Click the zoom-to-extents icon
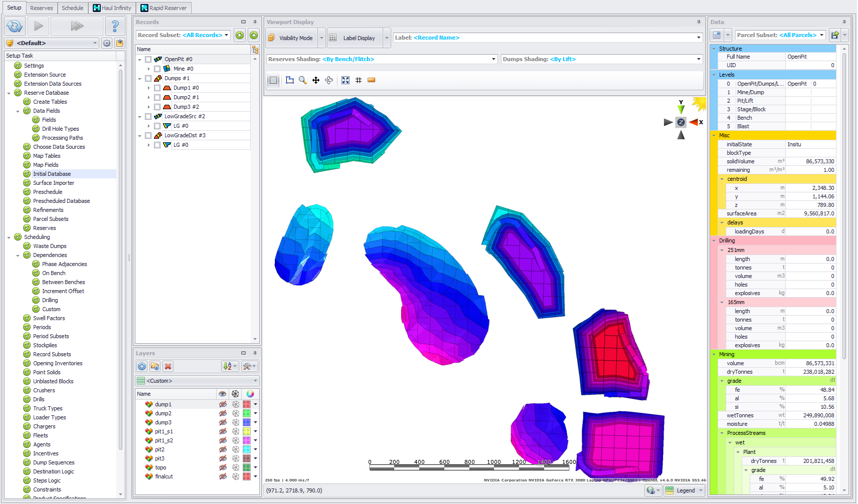The height and width of the screenshot is (504, 858). [346, 80]
